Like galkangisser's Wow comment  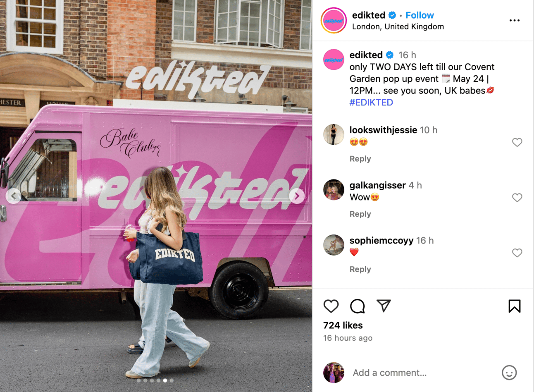click(517, 198)
